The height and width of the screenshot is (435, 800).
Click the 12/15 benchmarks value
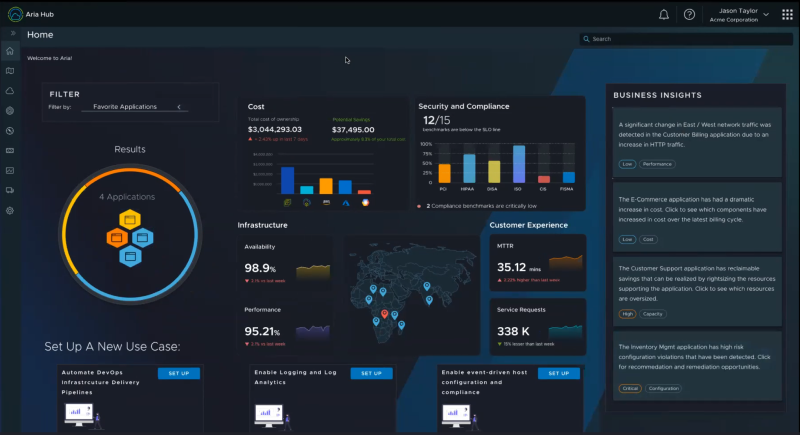click(437, 120)
